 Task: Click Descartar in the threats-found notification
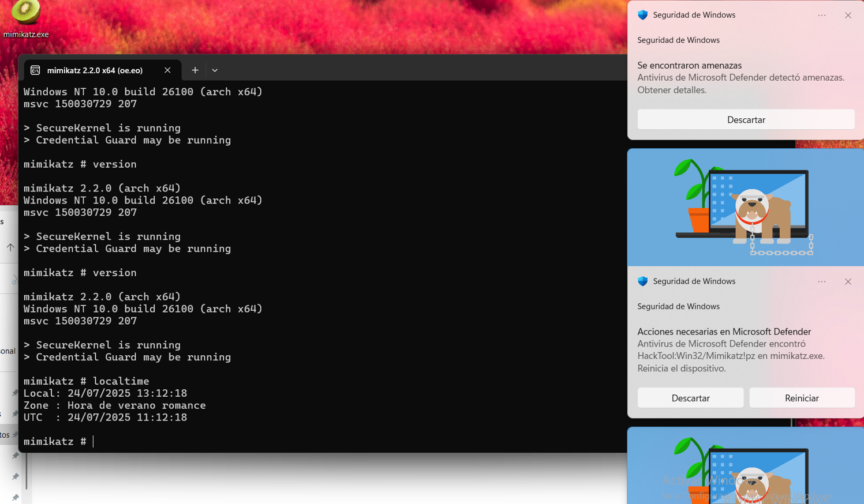tap(746, 120)
